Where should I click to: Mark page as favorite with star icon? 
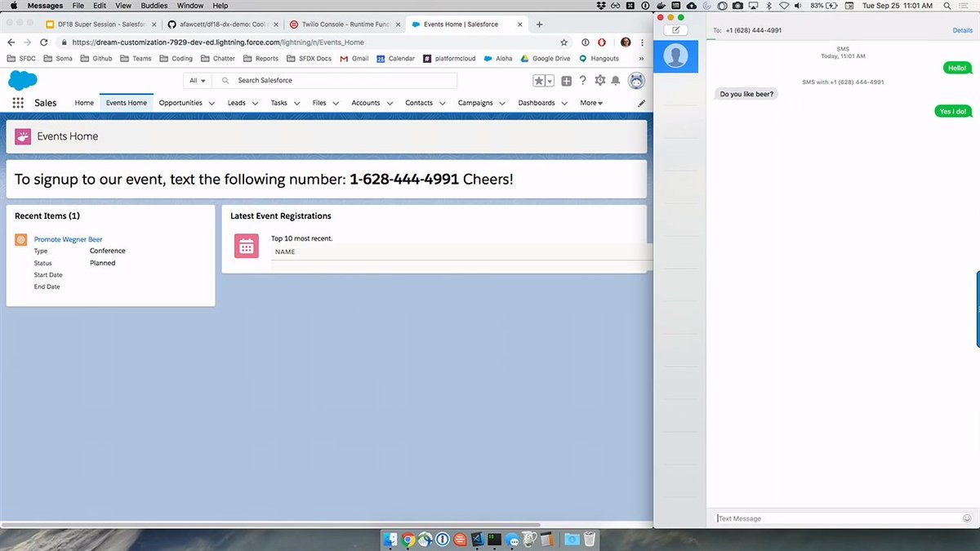537,80
